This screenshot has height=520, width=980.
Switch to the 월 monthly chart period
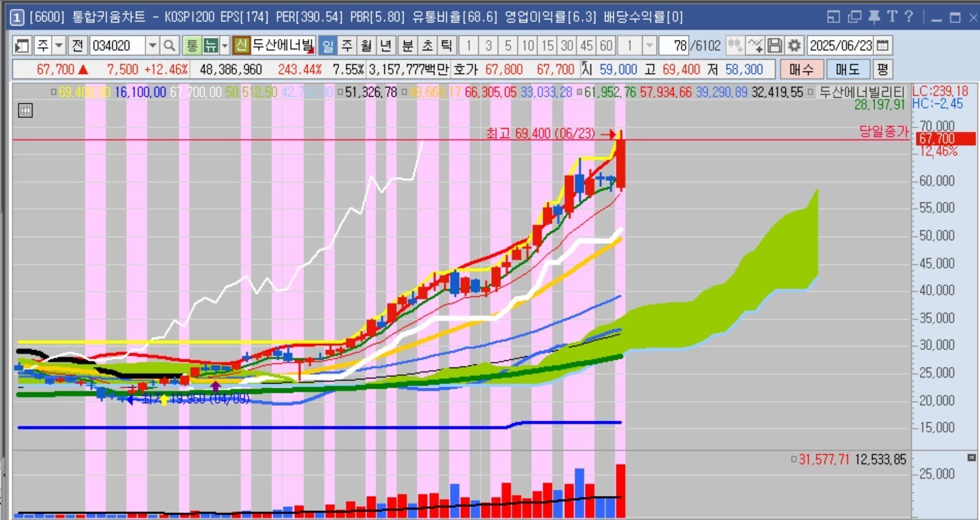[x=366, y=46]
